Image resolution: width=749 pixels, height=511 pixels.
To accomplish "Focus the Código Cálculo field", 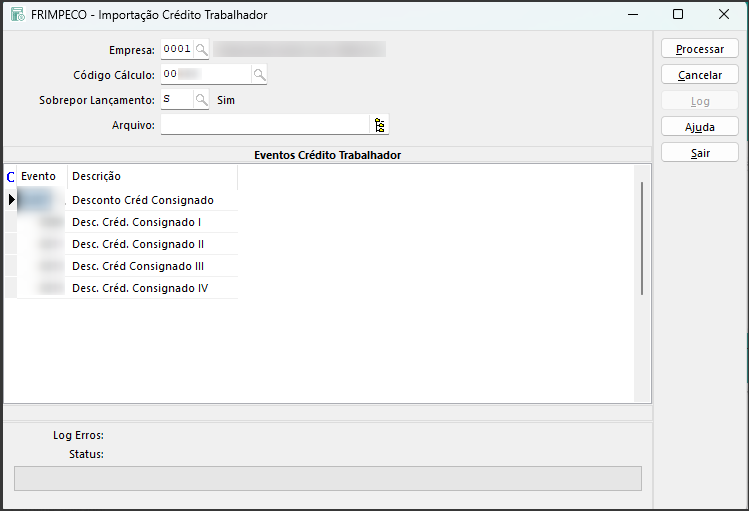I will 206,74.
